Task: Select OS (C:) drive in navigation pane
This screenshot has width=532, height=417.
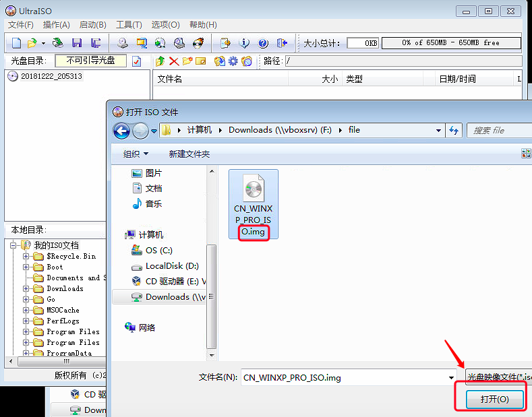Action: (x=152, y=250)
